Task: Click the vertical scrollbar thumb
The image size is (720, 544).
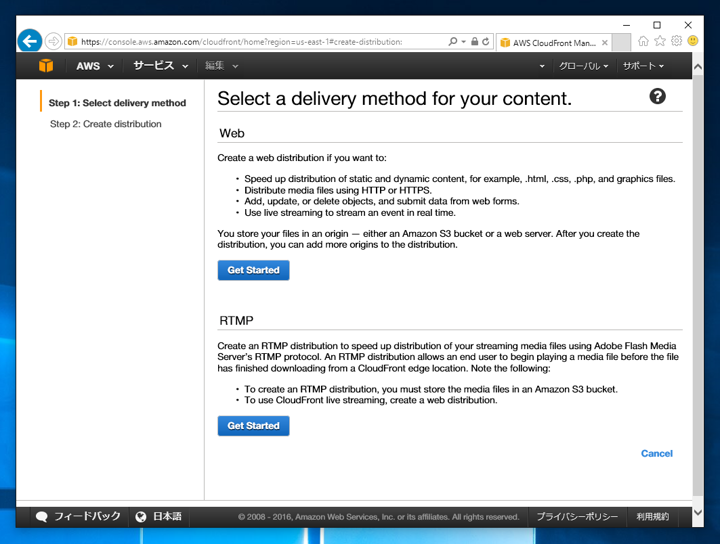Action: tap(698, 285)
